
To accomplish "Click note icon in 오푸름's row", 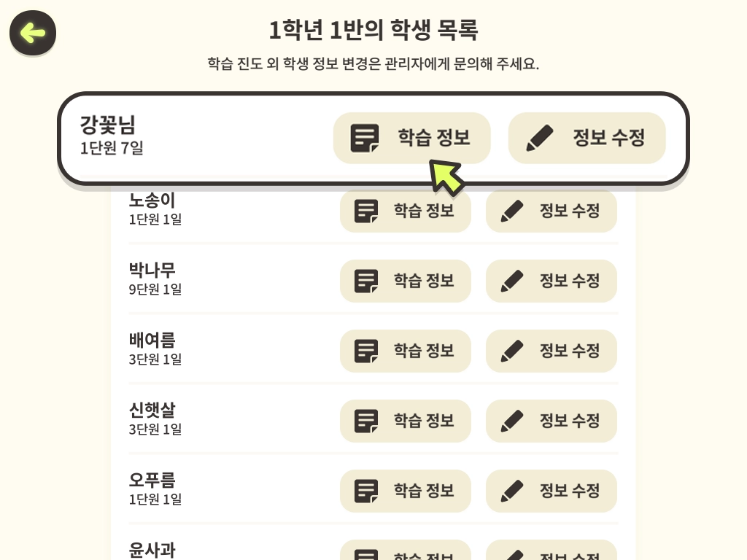I will point(366,491).
